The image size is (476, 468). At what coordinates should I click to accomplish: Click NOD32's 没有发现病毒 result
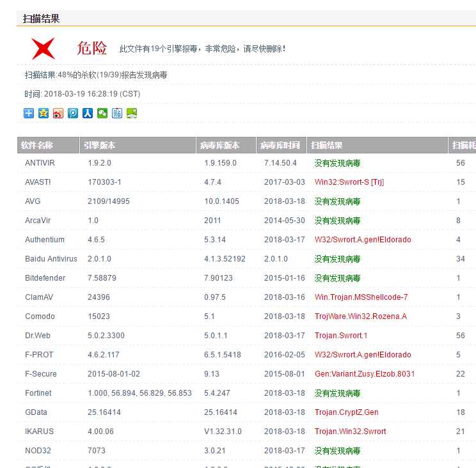(x=338, y=451)
